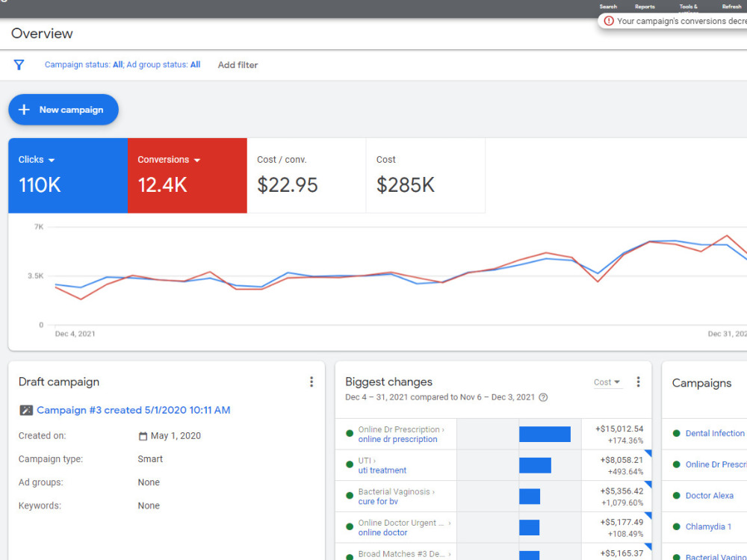Click the green status dot for cure for bv
Viewport: 747px width, 560px height.
349,497
